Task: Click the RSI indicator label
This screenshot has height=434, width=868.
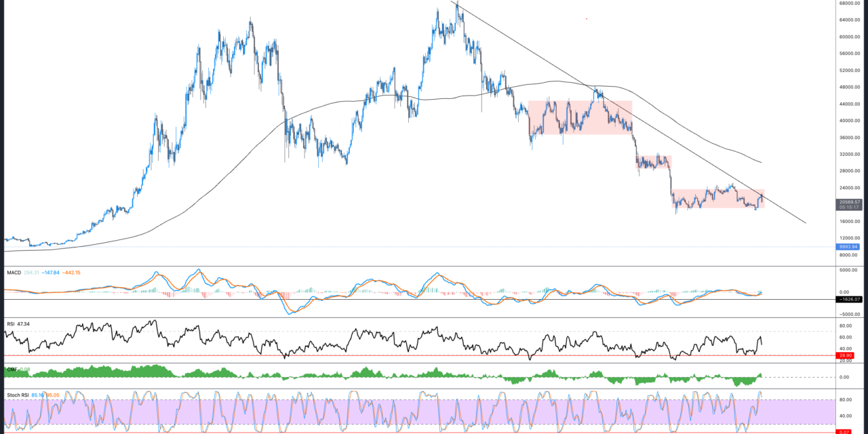Action: click(x=11, y=324)
